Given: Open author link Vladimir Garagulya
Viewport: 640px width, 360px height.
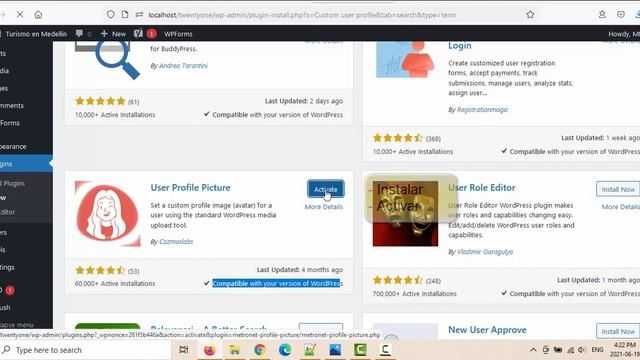Looking at the screenshot, I should 485,252.
